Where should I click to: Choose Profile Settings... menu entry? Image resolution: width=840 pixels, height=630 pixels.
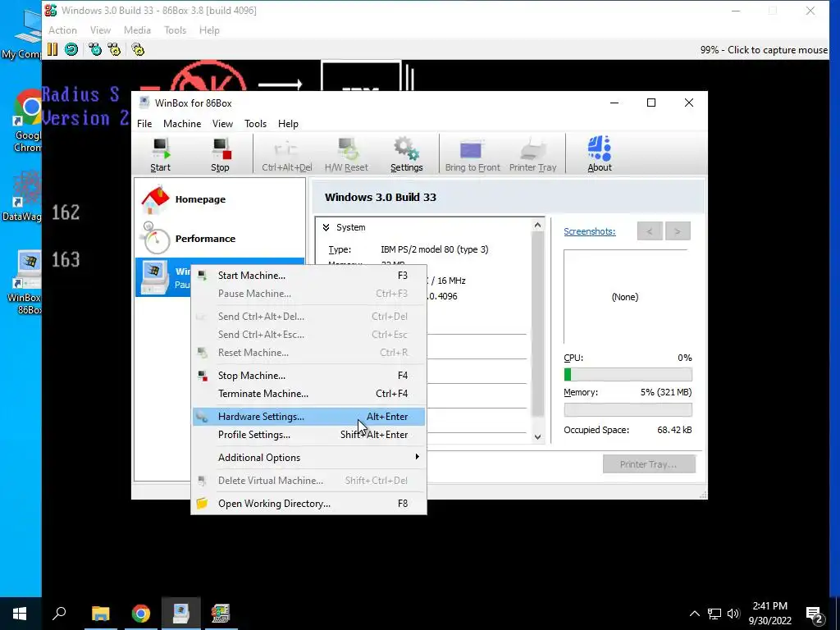tap(309, 435)
